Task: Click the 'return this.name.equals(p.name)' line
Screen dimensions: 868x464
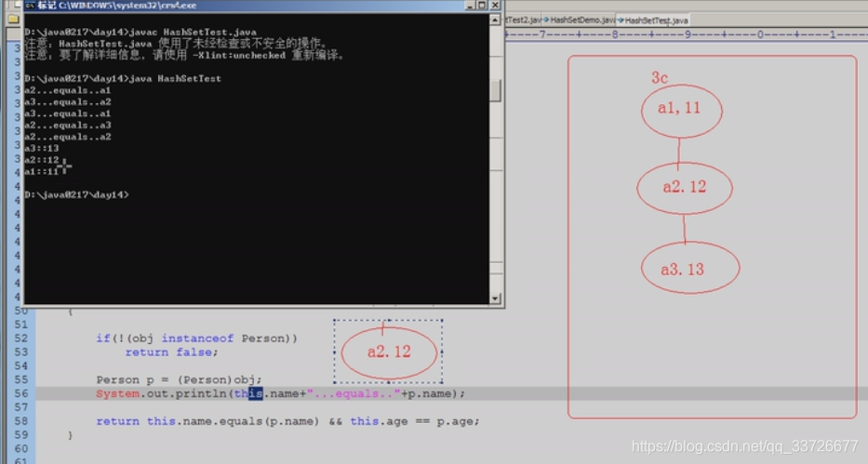Action: pyautogui.click(x=287, y=421)
